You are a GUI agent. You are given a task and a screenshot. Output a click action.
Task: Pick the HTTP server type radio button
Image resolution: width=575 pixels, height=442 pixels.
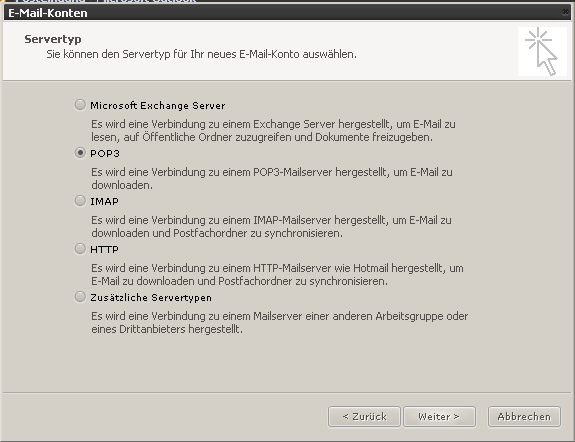pos(80,249)
